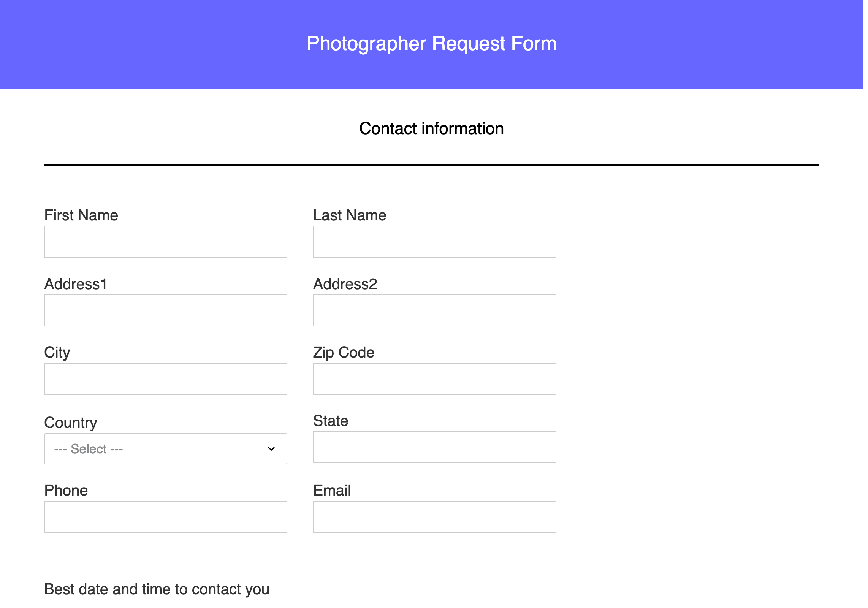The width and height of the screenshot is (868, 608).
Task: Click the Zip Code label
Action: 343,352
